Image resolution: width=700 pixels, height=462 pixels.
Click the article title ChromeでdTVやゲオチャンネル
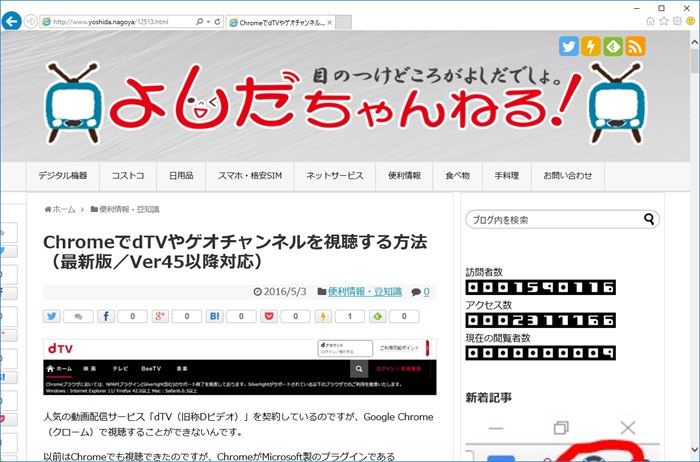click(235, 251)
